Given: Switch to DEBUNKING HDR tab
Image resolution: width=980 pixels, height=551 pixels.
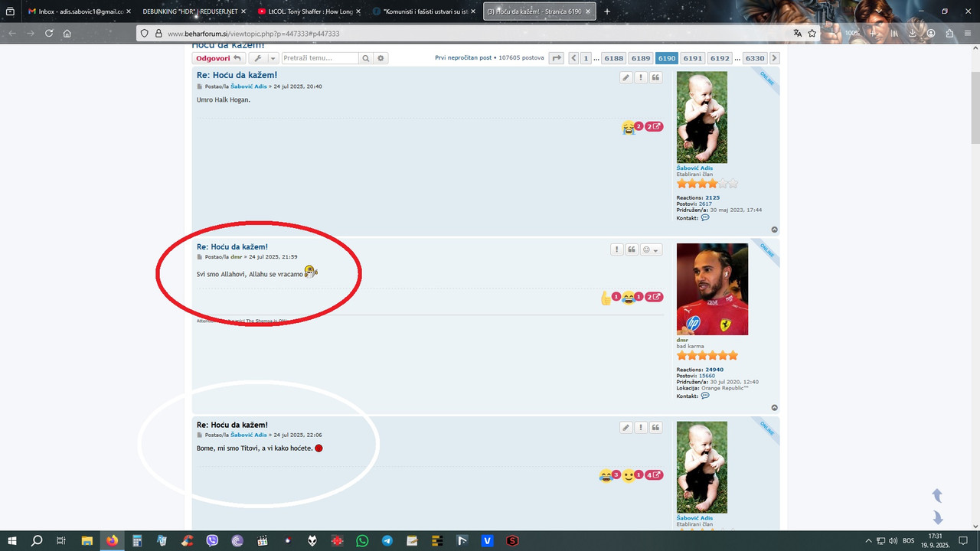Looking at the screenshot, I should (189, 11).
